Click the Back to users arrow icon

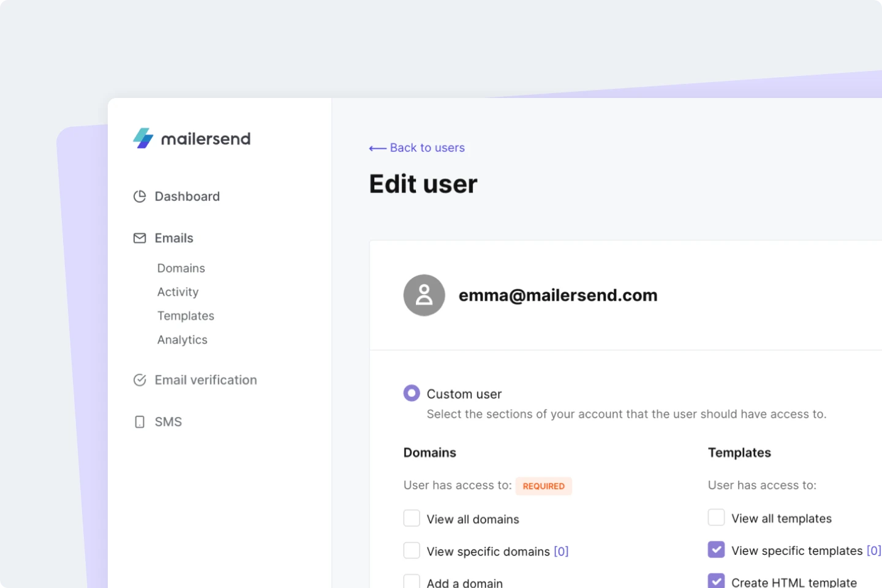coord(377,148)
